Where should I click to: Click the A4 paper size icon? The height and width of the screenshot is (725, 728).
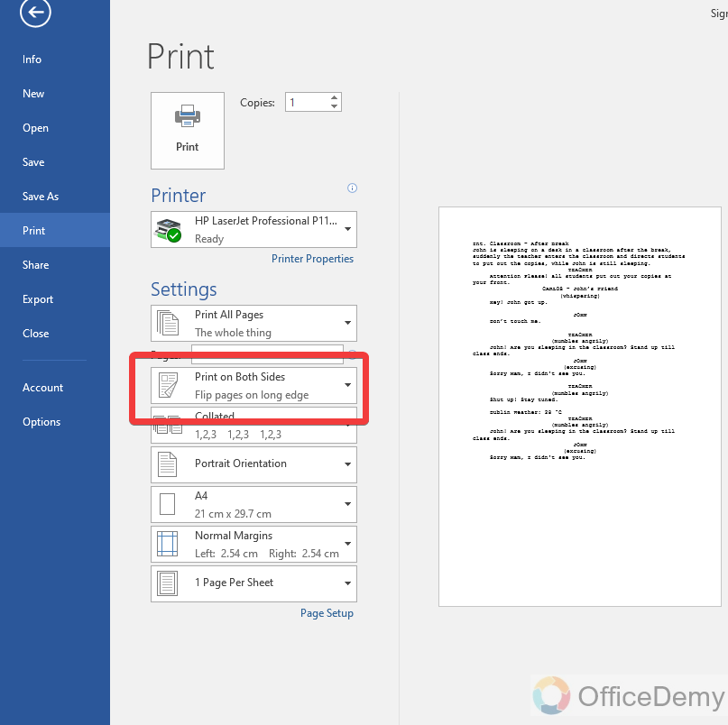[x=167, y=503]
